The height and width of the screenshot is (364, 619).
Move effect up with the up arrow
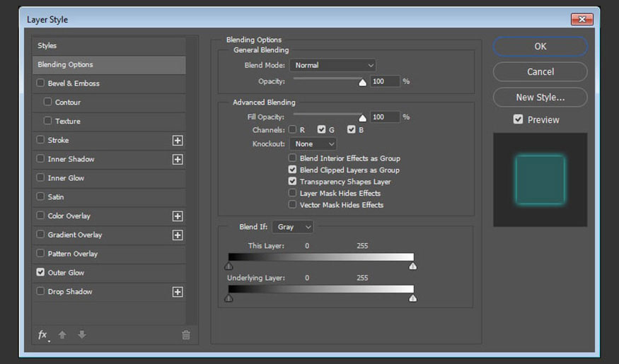pyautogui.click(x=62, y=335)
